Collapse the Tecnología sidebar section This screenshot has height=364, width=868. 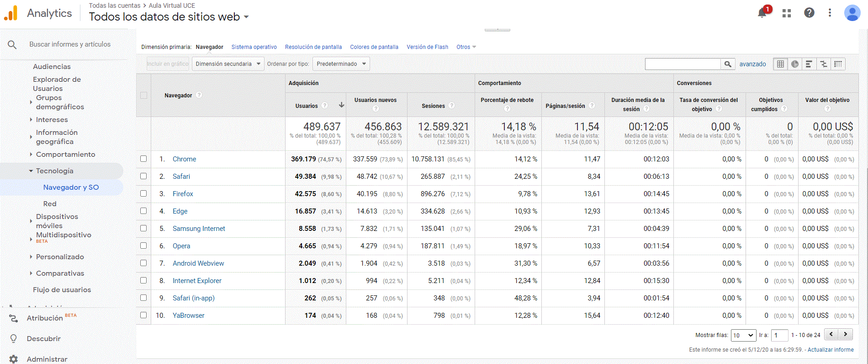tap(31, 171)
